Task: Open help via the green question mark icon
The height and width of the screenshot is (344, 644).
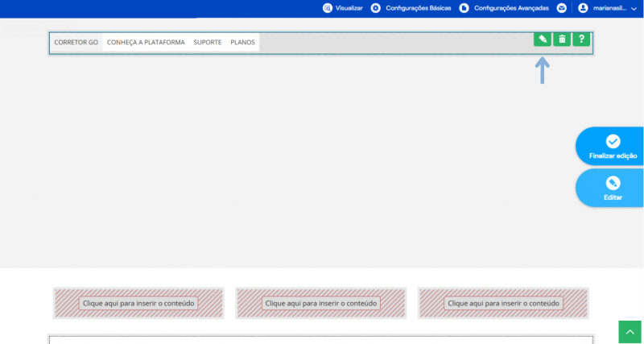Action: [581, 39]
